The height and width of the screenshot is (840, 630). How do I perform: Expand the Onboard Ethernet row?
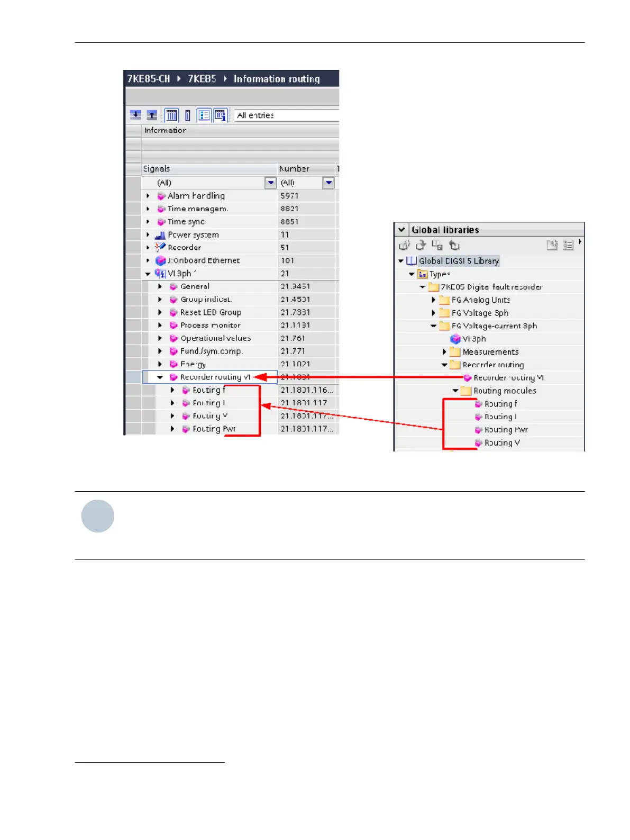[148, 260]
